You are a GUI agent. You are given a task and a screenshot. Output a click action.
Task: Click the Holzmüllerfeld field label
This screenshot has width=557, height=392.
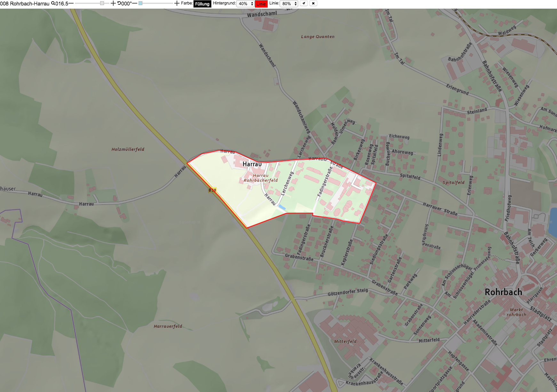coord(128,149)
